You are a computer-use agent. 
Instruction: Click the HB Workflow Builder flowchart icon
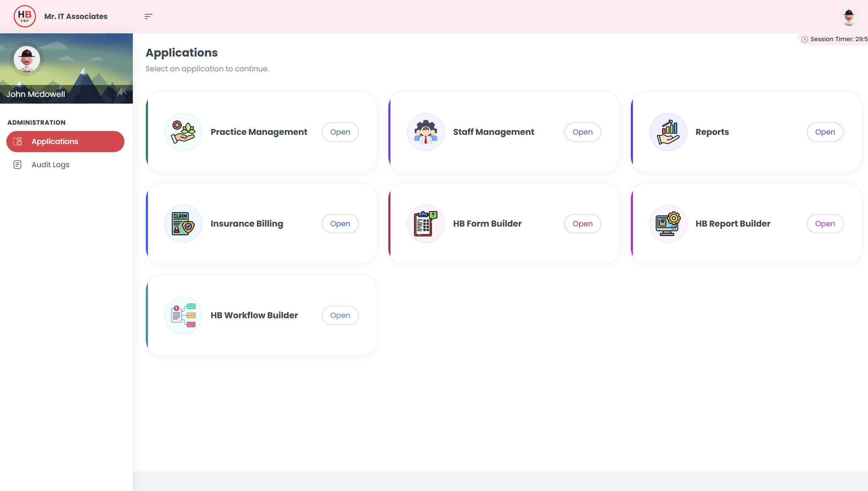[183, 315]
